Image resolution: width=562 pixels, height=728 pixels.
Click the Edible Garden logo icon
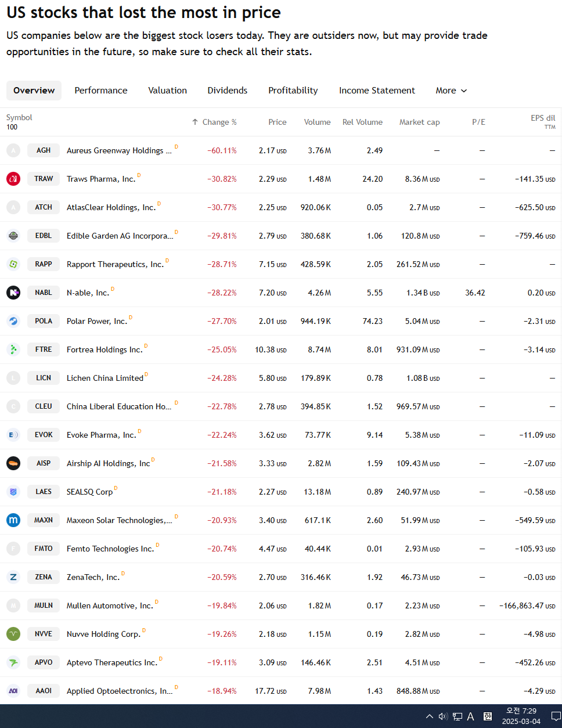click(13, 236)
